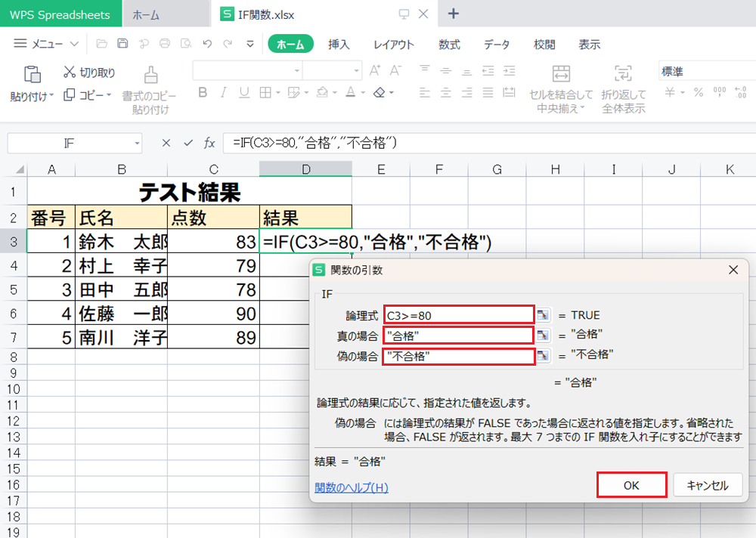
Task: Click the open folder icon
Action: tap(101, 44)
